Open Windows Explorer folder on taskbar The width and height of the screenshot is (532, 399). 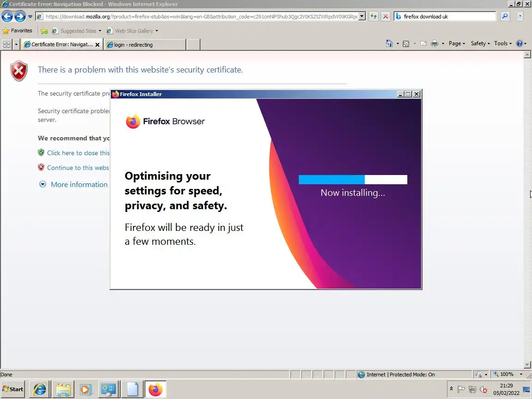[63, 389]
